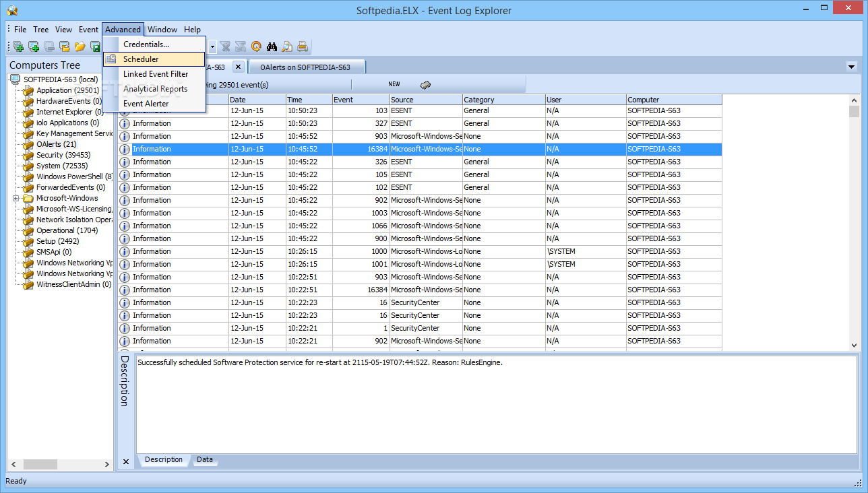
Task: Open the View menu
Action: tap(64, 30)
